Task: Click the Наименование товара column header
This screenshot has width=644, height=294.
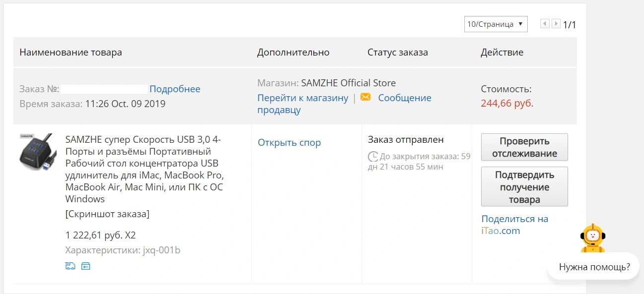Action: point(71,52)
